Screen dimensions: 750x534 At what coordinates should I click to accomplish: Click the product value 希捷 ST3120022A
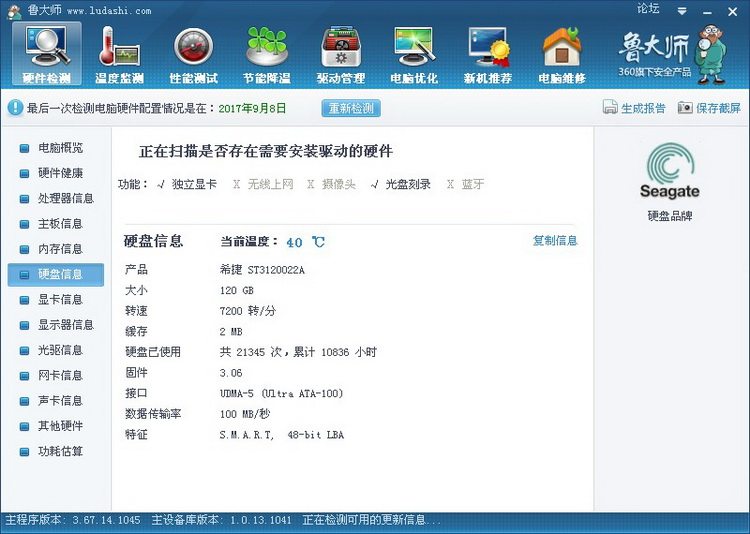click(262, 270)
